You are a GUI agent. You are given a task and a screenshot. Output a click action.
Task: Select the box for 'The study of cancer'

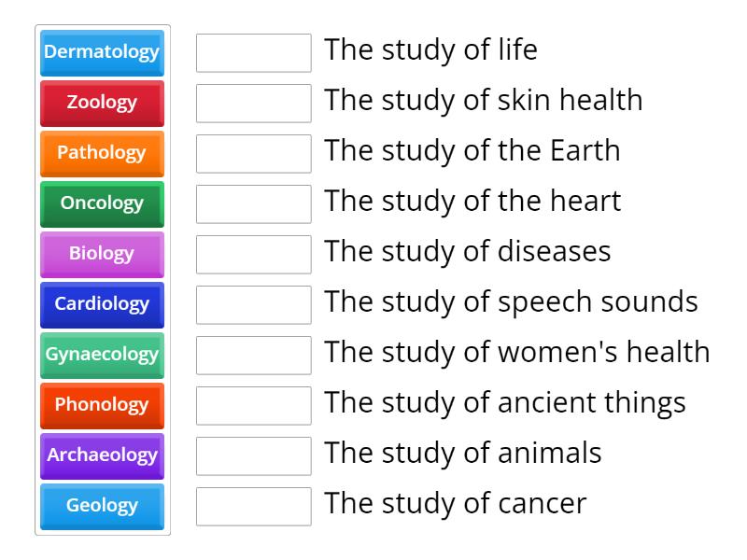pyautogui.click(x=254, y=507)
